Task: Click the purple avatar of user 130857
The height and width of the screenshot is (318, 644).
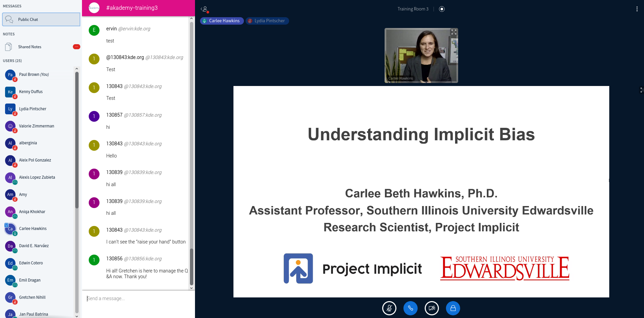Action: pyautogui.click(x=94, y=116)
